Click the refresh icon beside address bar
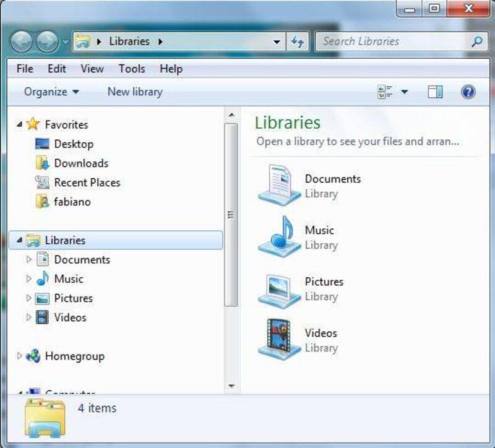 (x=298, y=42)
